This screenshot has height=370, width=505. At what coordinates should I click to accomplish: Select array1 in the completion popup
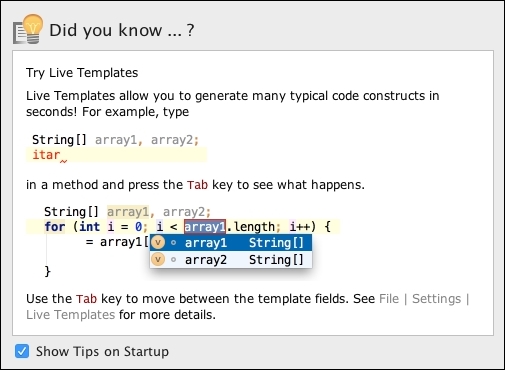(x=231, y=243)
